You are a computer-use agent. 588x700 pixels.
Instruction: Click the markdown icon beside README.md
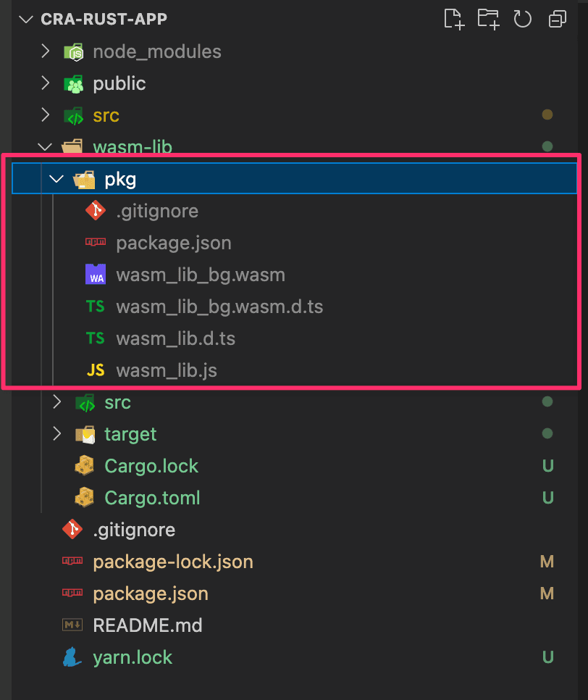pos(72,625)
